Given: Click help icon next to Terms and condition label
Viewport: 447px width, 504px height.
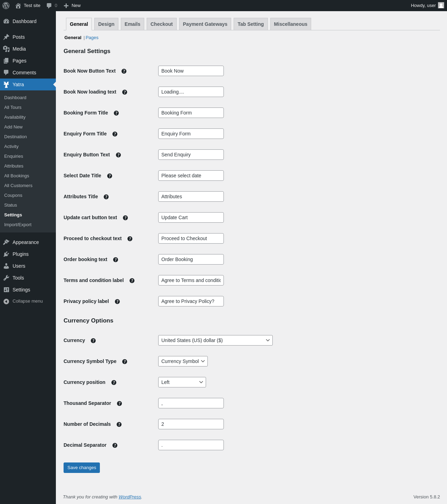Looking at the screenshot, I should pyautogui.click(x=132, y=281).
